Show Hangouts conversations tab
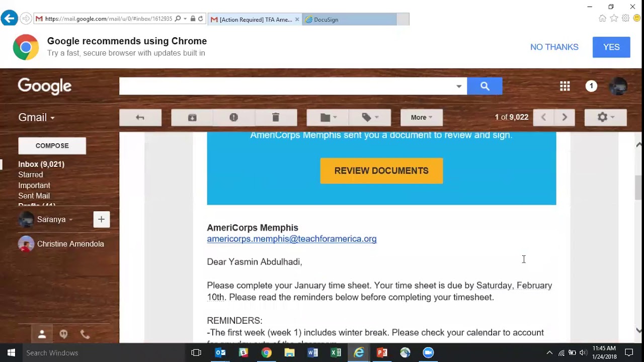 coord(63,334)
